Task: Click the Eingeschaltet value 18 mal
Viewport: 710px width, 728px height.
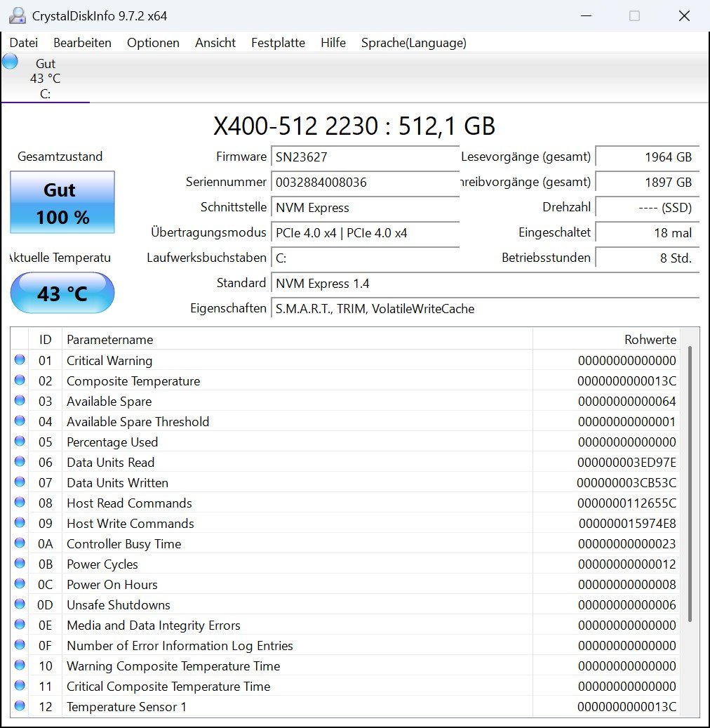Action: [648, 232]
